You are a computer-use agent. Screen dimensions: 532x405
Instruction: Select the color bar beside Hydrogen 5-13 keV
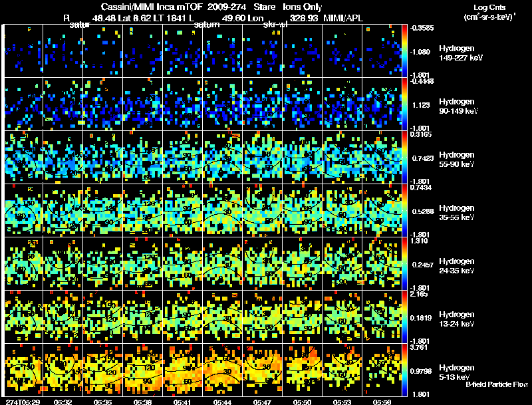(x=404, y=370)
